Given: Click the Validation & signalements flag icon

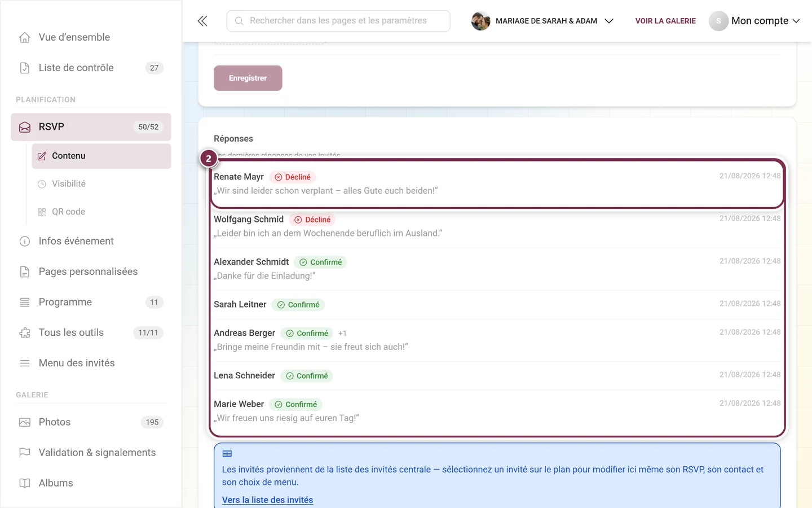Looking at the screenshot, I should click(25, 453).
